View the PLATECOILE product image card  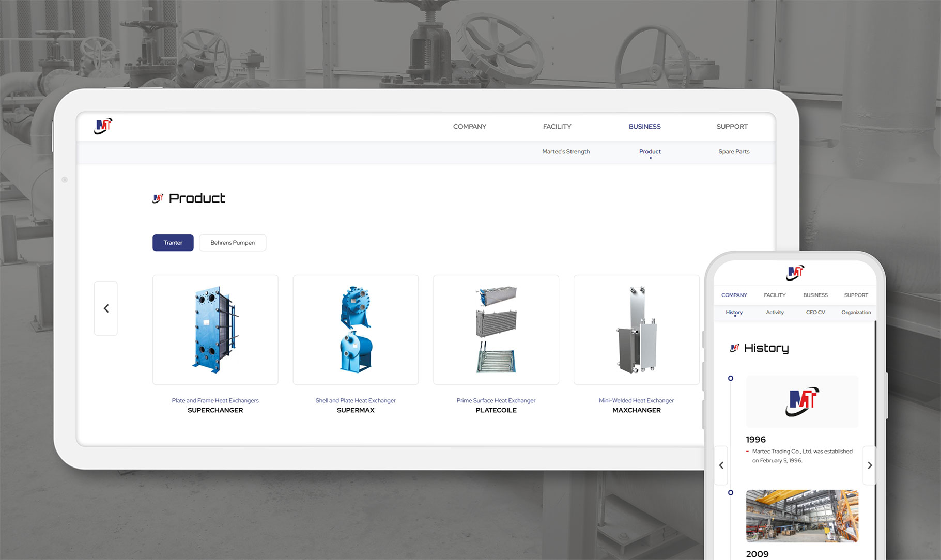coord(496,330)
